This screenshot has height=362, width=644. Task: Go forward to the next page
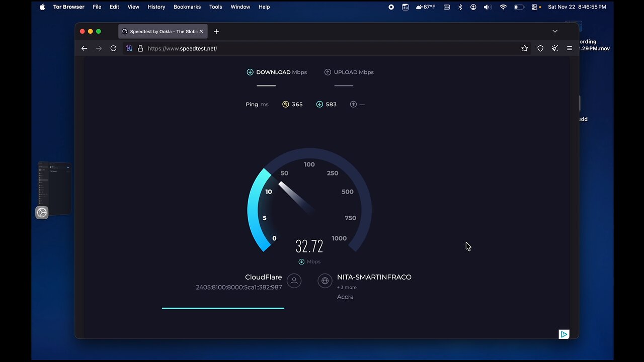pos(99,48)
